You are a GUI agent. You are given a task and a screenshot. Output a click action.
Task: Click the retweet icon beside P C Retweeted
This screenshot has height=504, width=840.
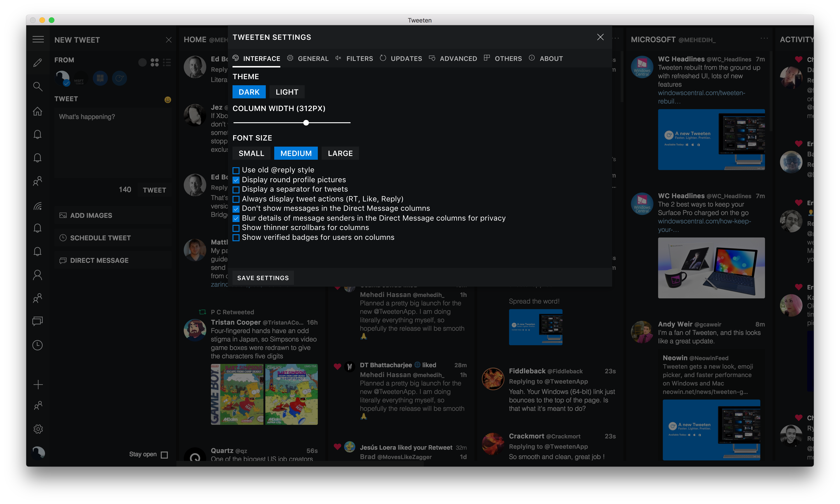(202, 312)
